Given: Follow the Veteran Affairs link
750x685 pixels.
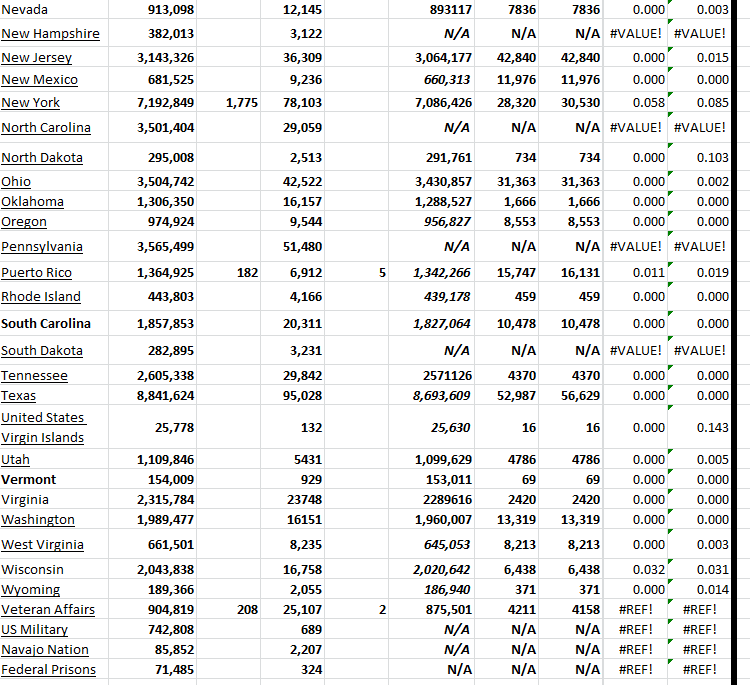Looking at the screenshot, I should pos(48,609).
